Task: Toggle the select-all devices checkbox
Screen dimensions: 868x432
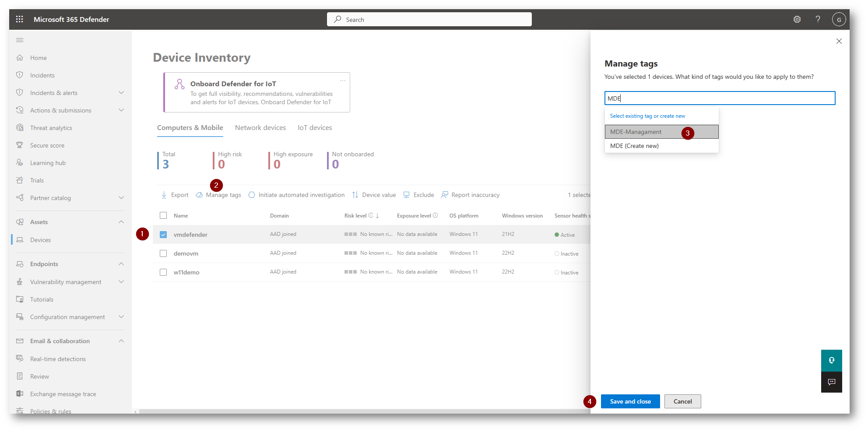Action: pyautogui.click(x=163, y=215)
